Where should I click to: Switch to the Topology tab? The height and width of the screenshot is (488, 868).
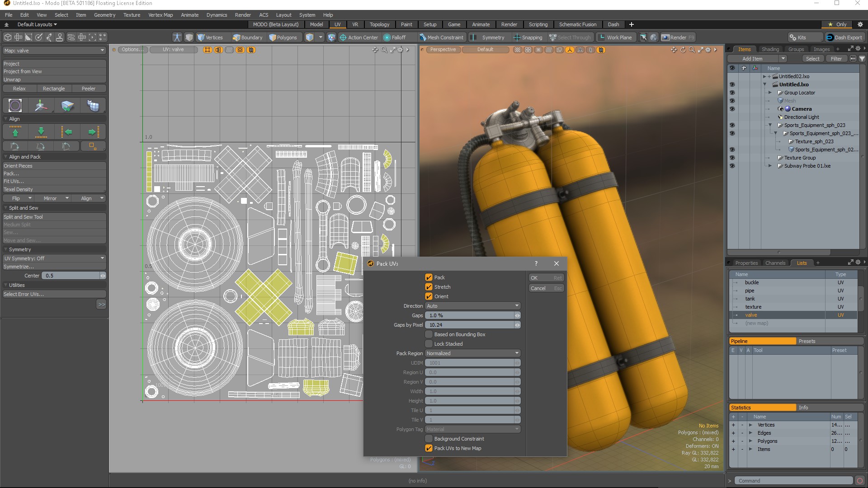[379, 24]
